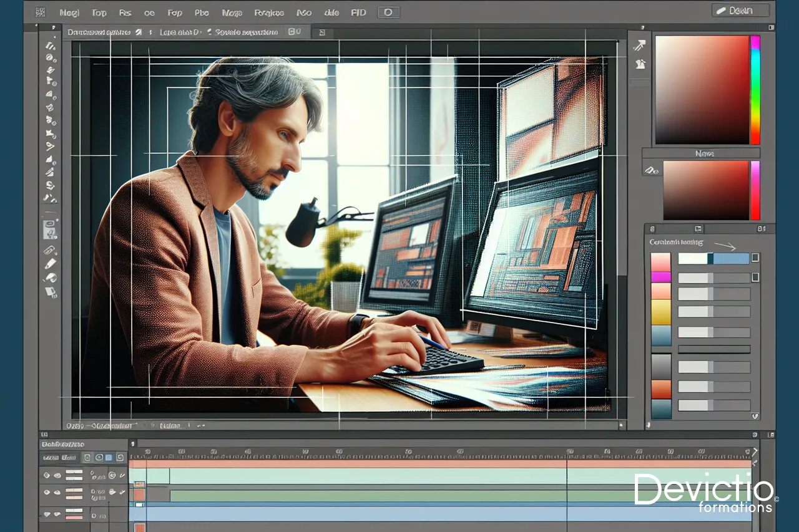799x532 pixels.
Task: Click the grid icon at top-left of menu bar
Action: point(41,12)
